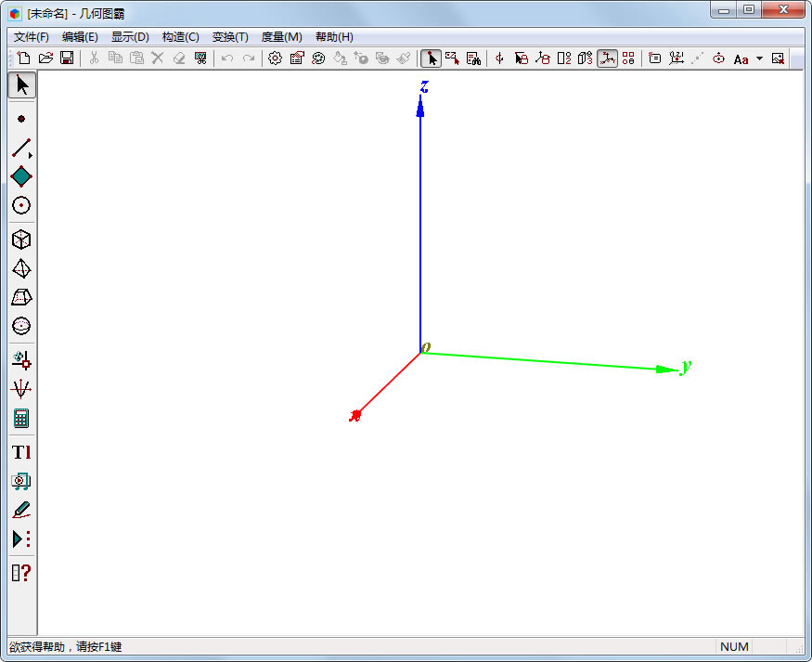Select the line segment tool
Image resolution: width=812 pixels, height=662 pixels.
21,148
